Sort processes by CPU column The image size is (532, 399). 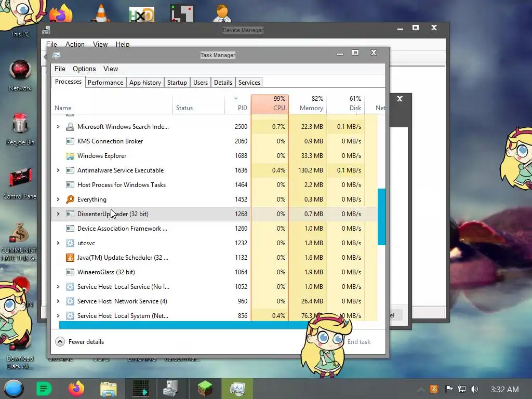[x=270, y=104]
